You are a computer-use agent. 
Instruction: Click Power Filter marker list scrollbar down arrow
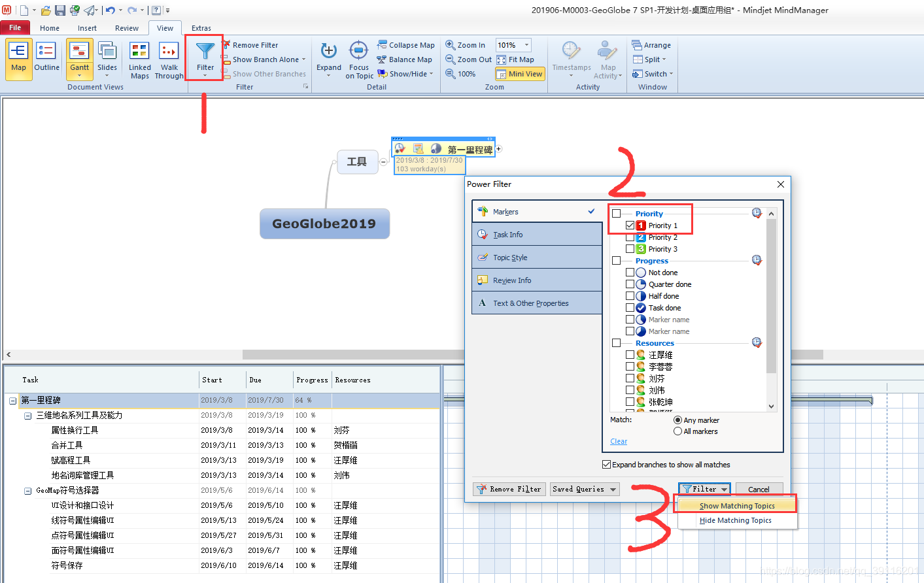(771, 406)
